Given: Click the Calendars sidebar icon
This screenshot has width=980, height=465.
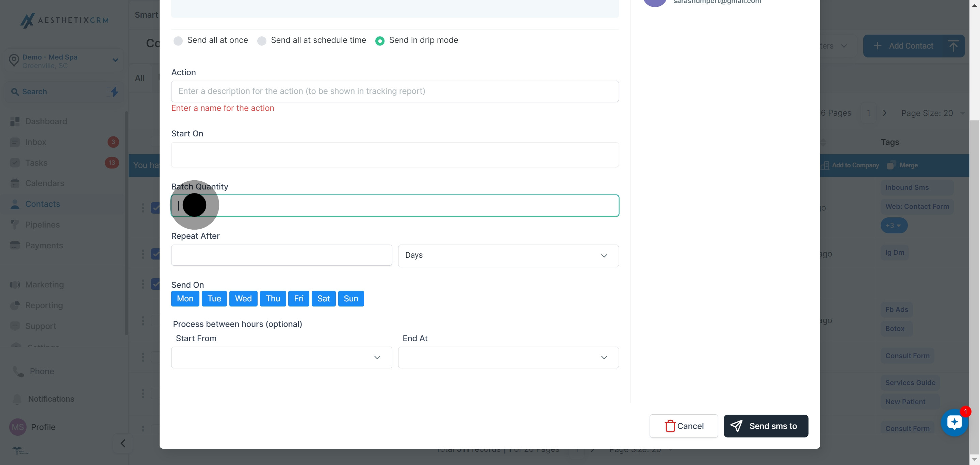Looking at the screenshot, I should [15, 183].
